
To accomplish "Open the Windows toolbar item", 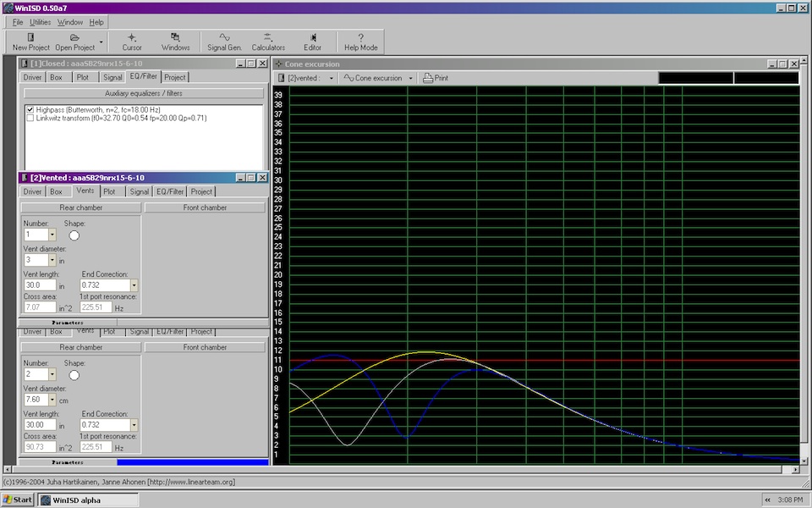I will point(175,41).
